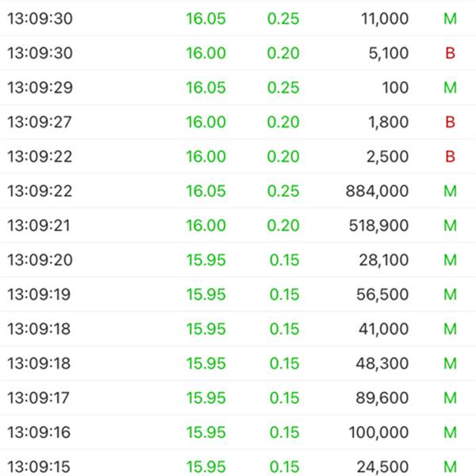Tap the green M marker for 518,900 shares

click(x=450, y=225)
